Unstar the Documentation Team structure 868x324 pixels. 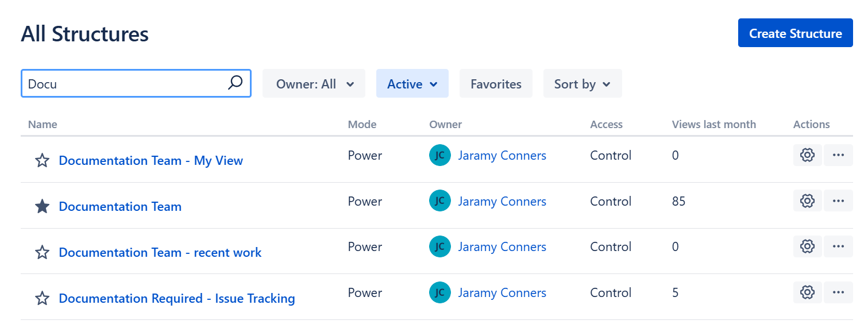[43, 207]
